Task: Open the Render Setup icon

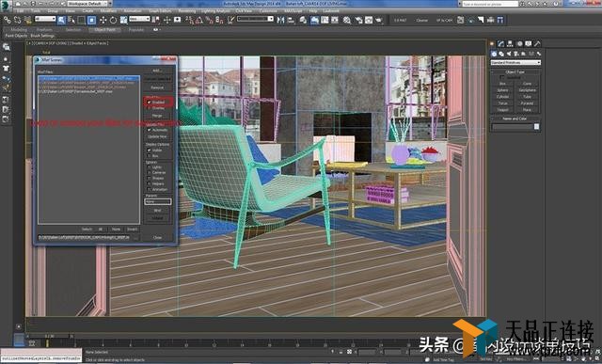Action: (358, 20)
